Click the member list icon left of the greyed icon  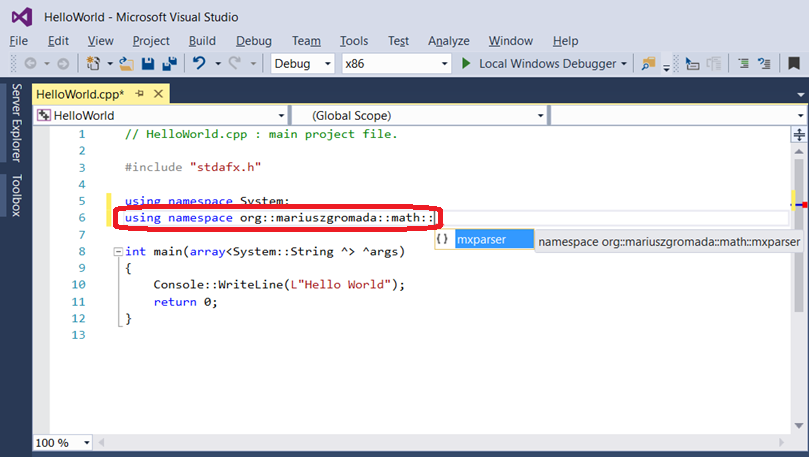(692, 63)
